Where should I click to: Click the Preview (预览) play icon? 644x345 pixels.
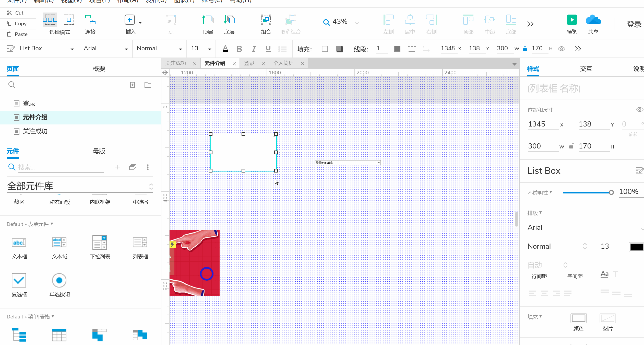tap(572, 20)
